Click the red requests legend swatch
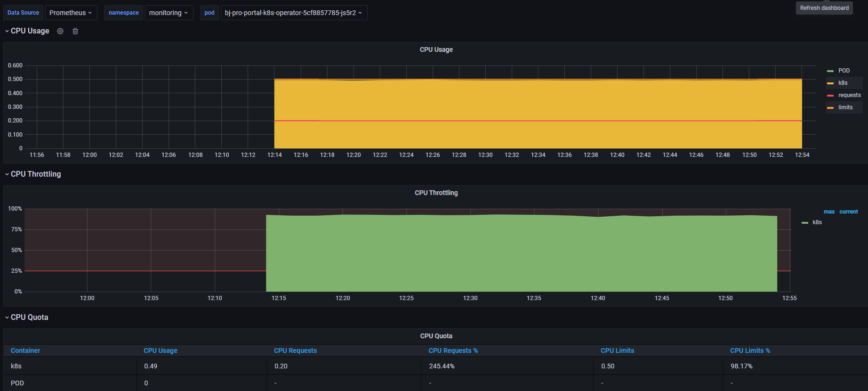The height and width of the screenshot is (391, 868). coord(830,96)
